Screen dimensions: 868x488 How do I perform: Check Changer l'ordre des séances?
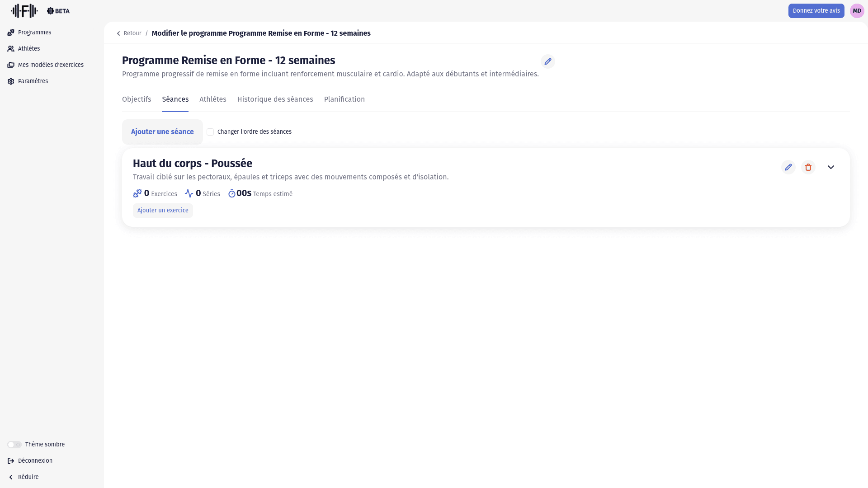pyautogui.click(x=210, y=132)
